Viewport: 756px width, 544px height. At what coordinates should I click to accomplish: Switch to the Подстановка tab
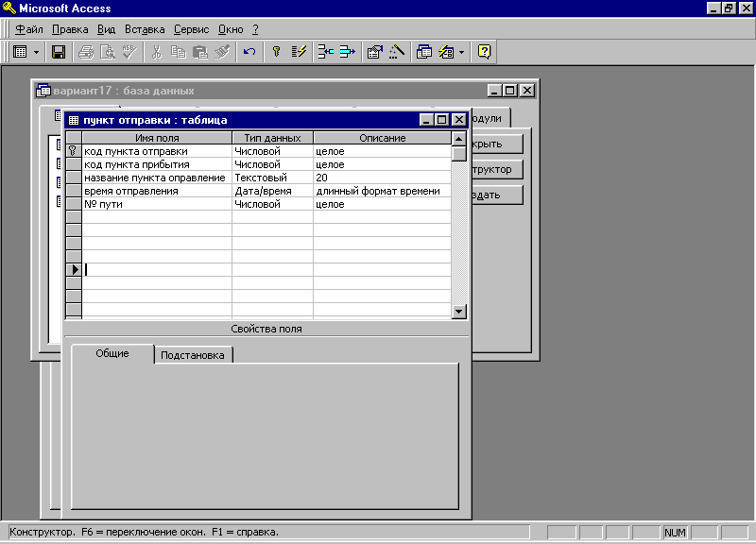point(193,355)
